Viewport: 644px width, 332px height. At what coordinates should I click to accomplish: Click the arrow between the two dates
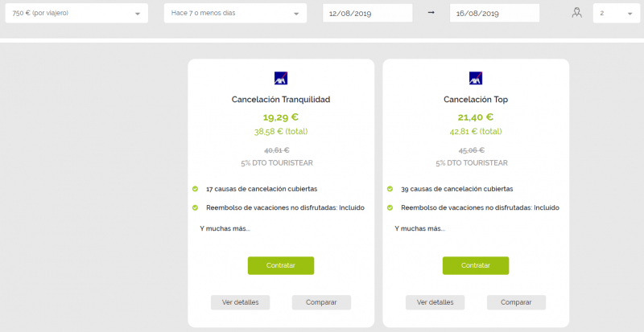(431, 13)
